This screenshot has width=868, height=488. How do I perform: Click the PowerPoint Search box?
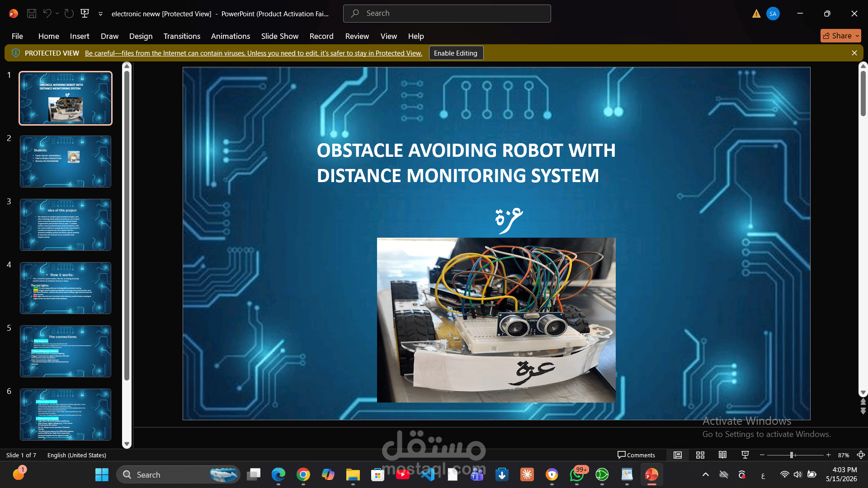[447, 14]
